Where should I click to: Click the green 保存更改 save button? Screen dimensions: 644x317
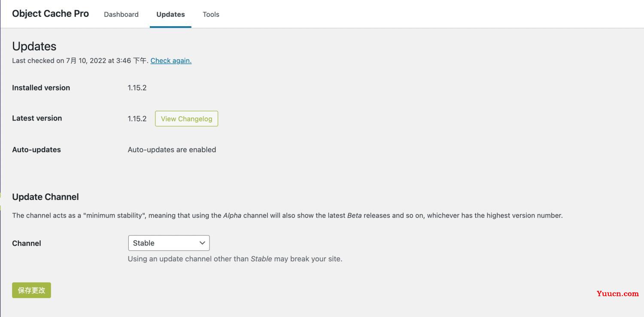point(31,290)
